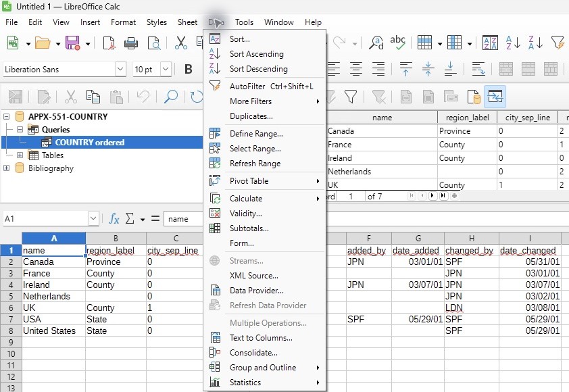Click the Formula equals icon
Image resolution: width=569 pixels, height=392 pixels.
(x=155, y=218)
